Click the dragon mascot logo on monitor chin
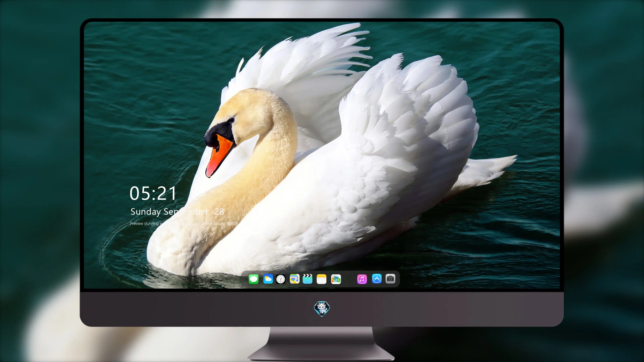644x362 pixels. 322,309
